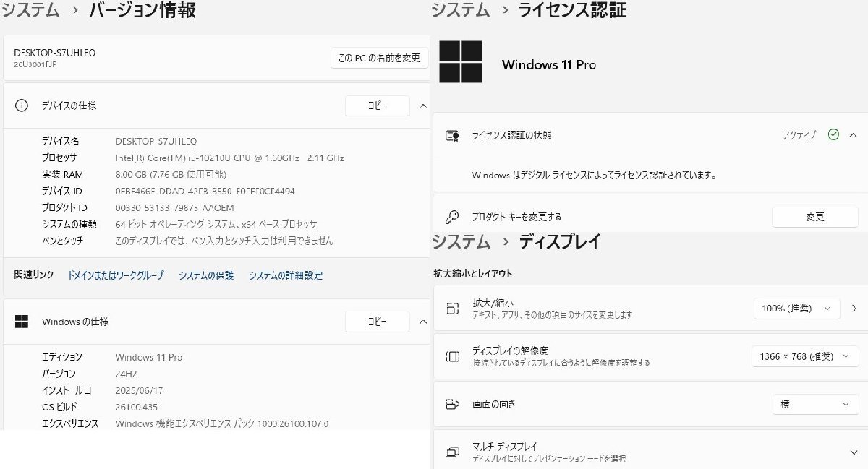Click the green checkmark icon next to アクティブ
Viewport: 868px width, 469px height.
[x=833, y=134]
